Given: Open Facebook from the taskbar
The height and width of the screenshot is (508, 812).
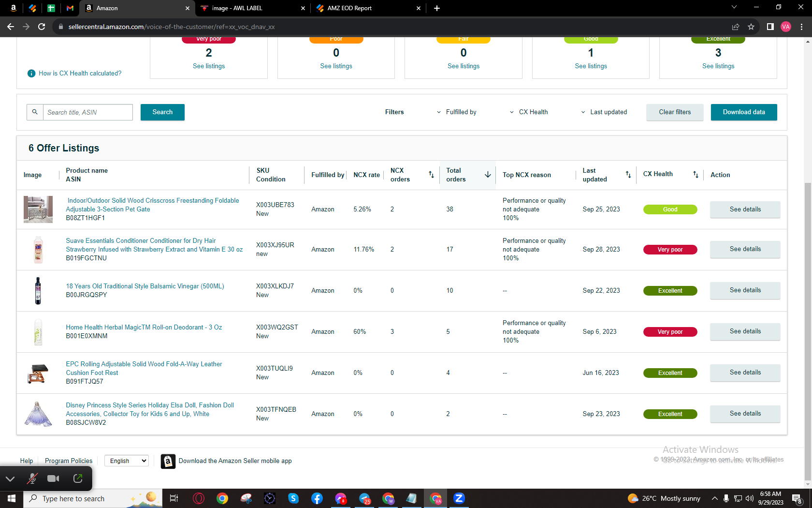Looking at the screenshot, I should tap(317, 498).
